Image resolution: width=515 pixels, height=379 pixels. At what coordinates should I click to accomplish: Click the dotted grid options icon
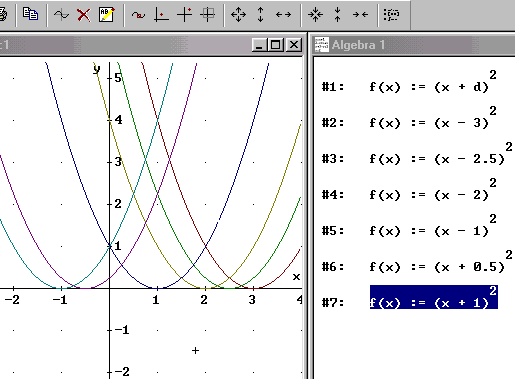(x=391, y=15)
